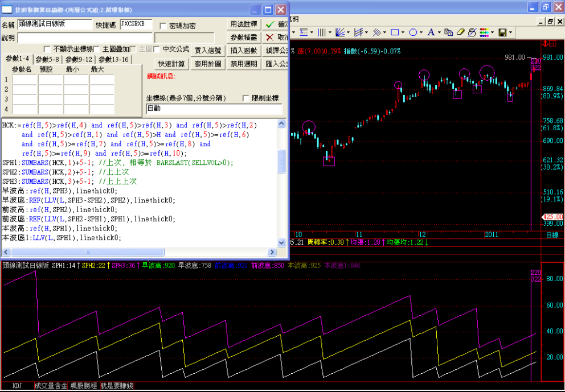Confirm with the green checkmark 確定 button

(275, 24)
